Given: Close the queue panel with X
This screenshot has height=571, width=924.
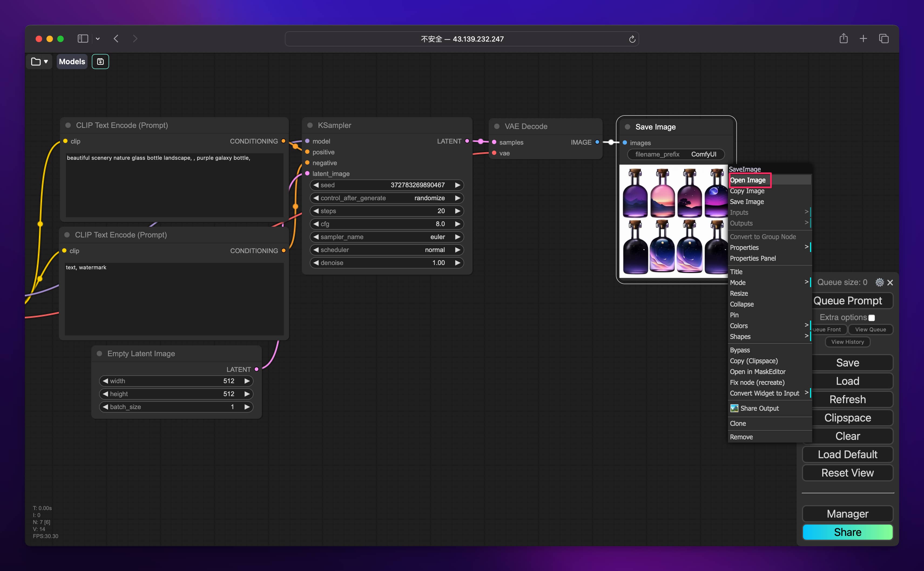Looking at the screenshot, I should [890, 283].
